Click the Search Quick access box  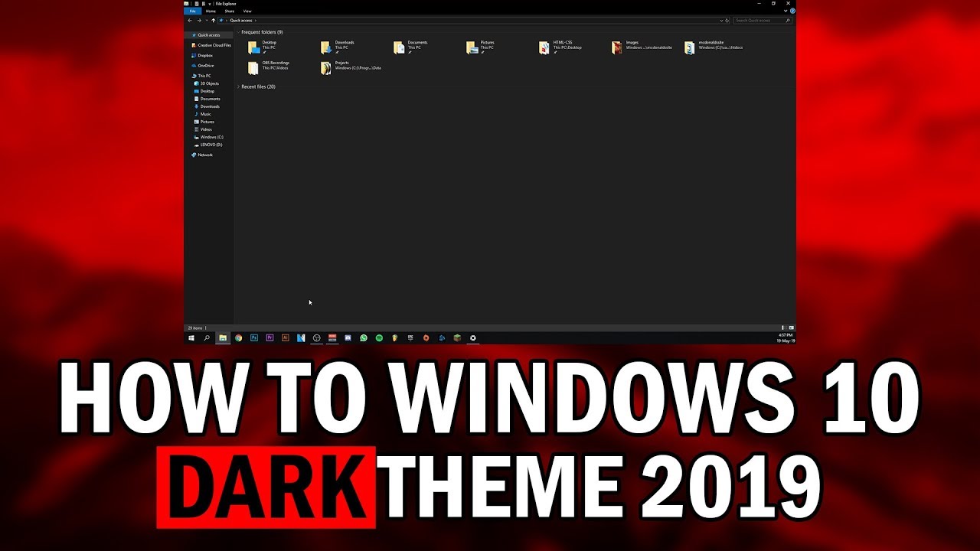tap(763, 21)
